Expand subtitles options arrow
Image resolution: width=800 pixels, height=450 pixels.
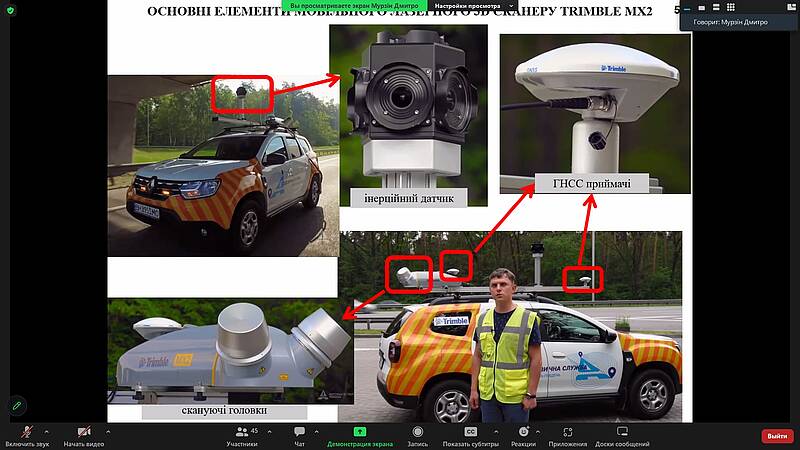(496, 432)
